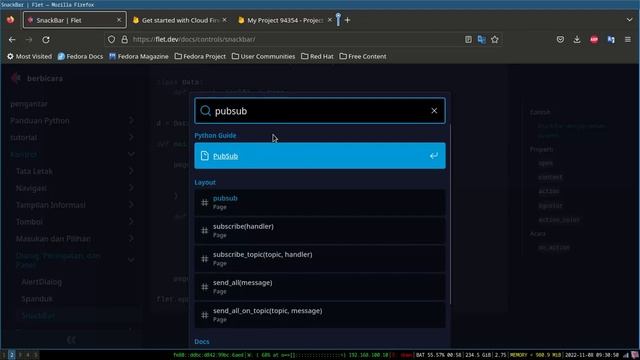Image resolution: width=640 pixels, height=360 pixels.
Task: Click hash icon beside subscribe_topic result
Action: pos(204,259)
